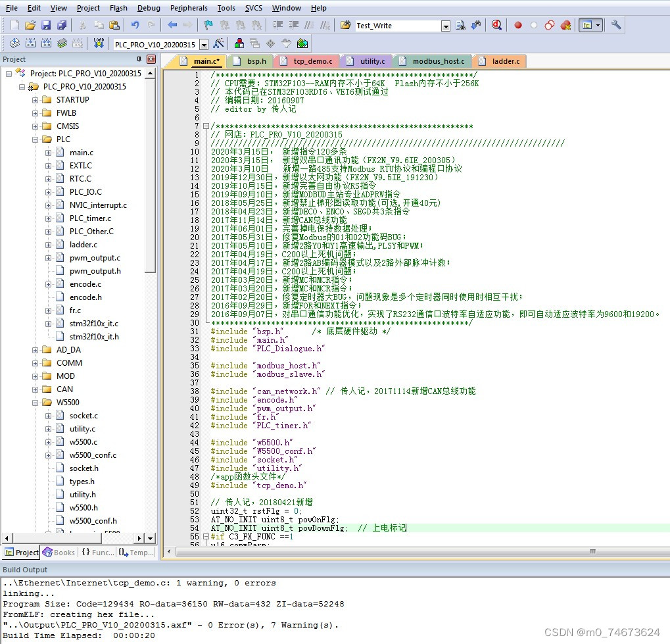Select NVIC_interrupt.c in the project tree
The image size is (670, 644).
[98, 205]
